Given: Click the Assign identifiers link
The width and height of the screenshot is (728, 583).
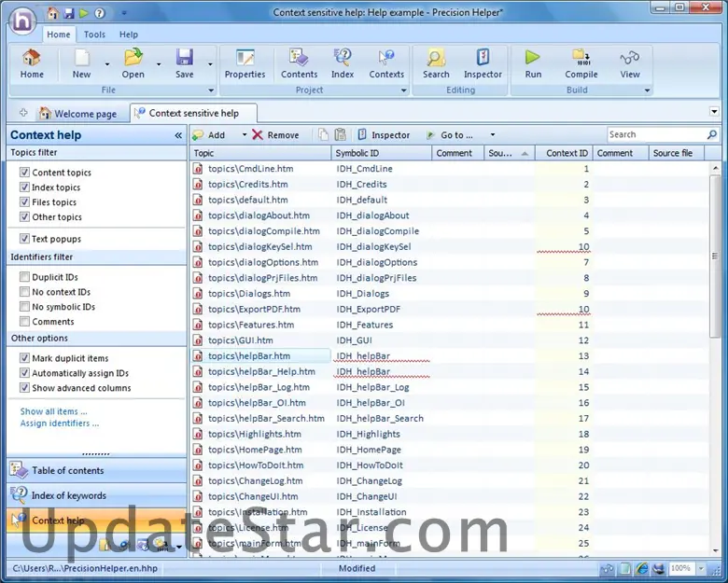Looking at the screenshot, I should tap(60, 423).
